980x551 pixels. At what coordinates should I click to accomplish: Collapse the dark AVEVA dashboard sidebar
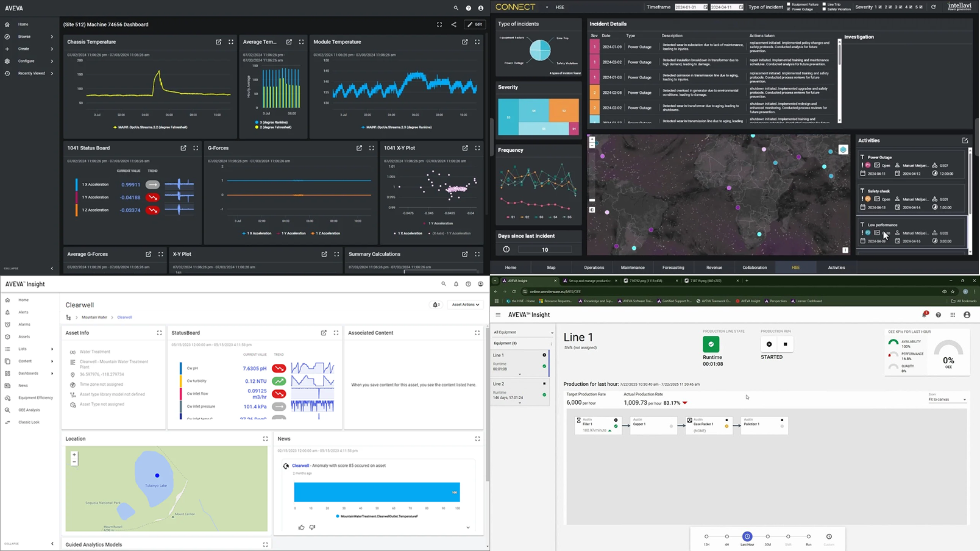click(52, 268)
